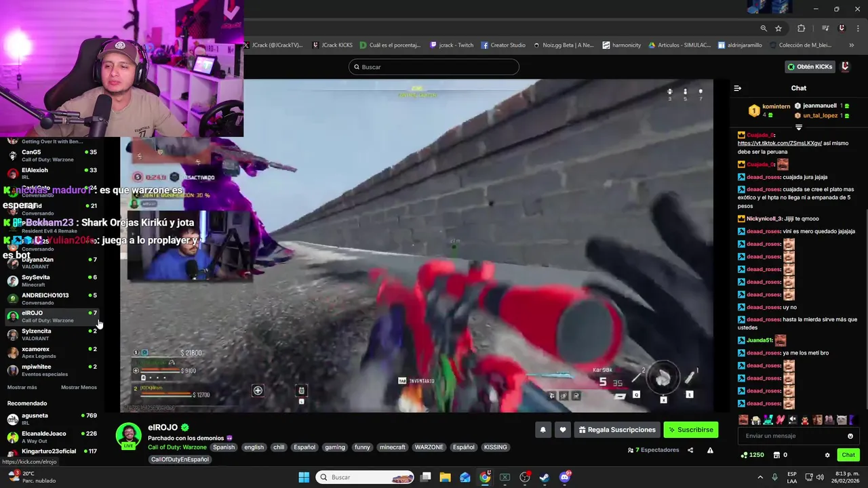This screenshot has width=868, height=488.
Task: Open the CanGS channel in the sidebar
Action: [x=52, y=155]
